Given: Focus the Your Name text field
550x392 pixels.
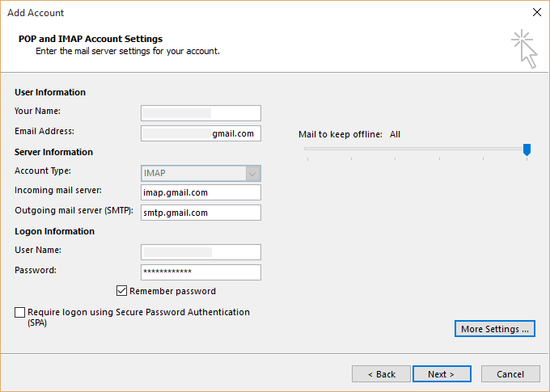Looking at the screenshot, I should tap(201, 113).
